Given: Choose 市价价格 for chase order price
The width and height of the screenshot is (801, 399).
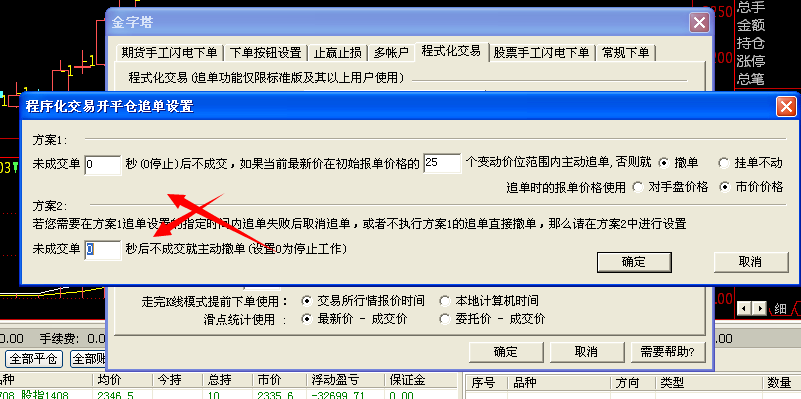Looking at the screenshot, I should click(751, 187).
